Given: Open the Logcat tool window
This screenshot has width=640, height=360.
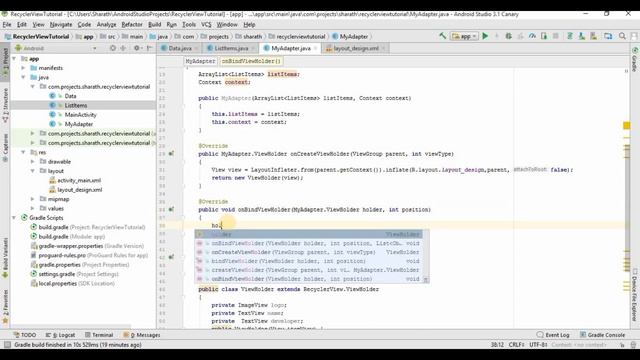Looking at the screenshot, I should 60,335.
